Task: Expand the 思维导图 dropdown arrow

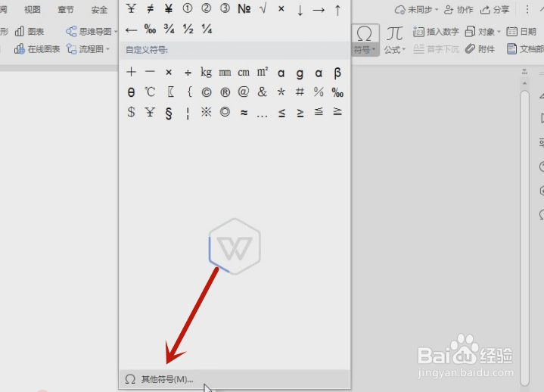Action: pyautogui.click(x=115, y=32)
